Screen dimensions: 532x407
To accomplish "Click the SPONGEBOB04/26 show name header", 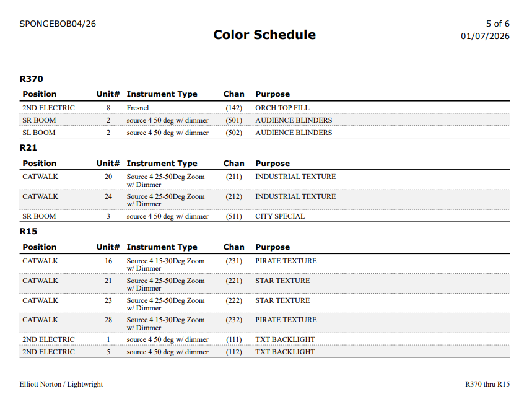I will click(58, 24).
